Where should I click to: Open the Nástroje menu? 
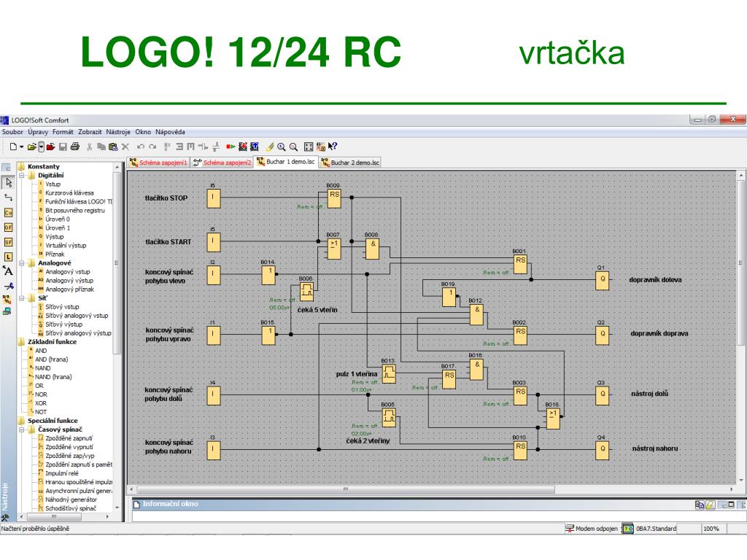(x=118, y=132)
